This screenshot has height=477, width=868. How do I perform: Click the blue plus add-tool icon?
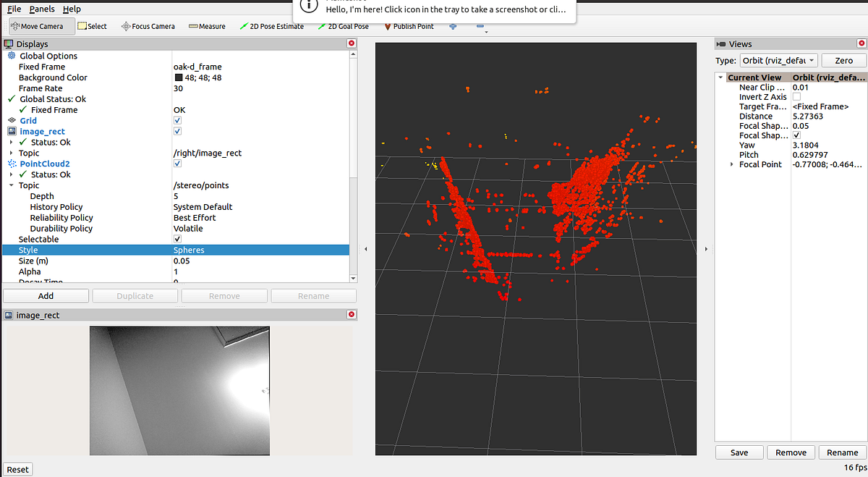454,26
